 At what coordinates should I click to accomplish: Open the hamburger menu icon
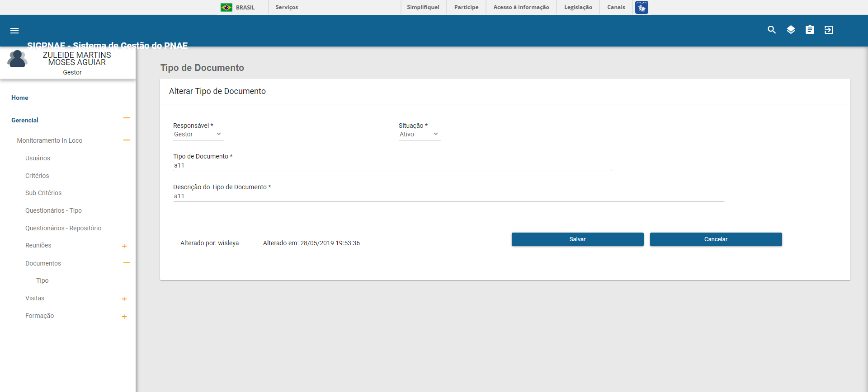pyautogui.click(x=14, y=31)
